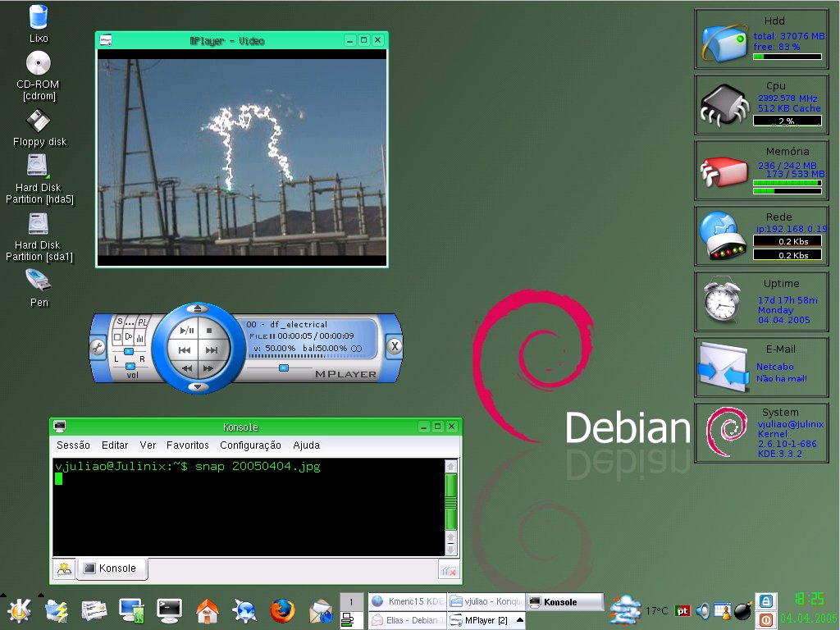Toggle play/pause in MPlayer

point(187,331)
